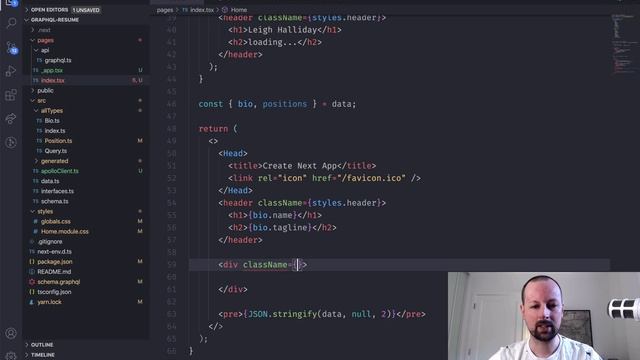Open the Accounts icon in activity bar
Screen dimensions: 640x360
click(x=11, y=333)
